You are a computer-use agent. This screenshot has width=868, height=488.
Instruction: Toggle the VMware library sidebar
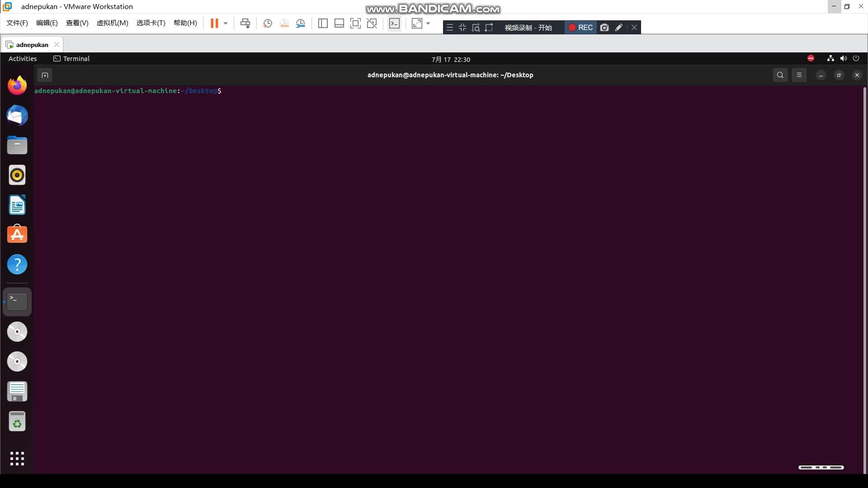(323, 23)
